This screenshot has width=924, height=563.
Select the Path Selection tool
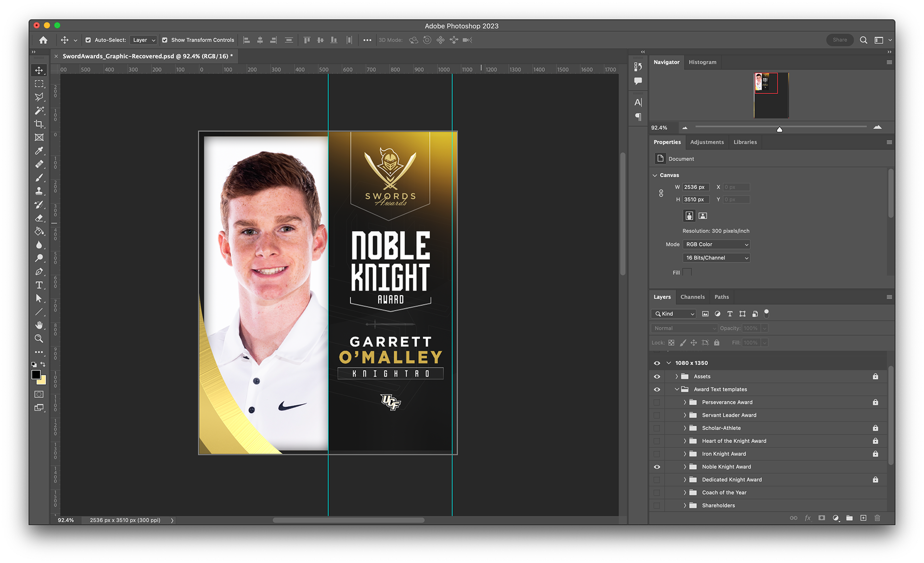(x=39, y=299)
